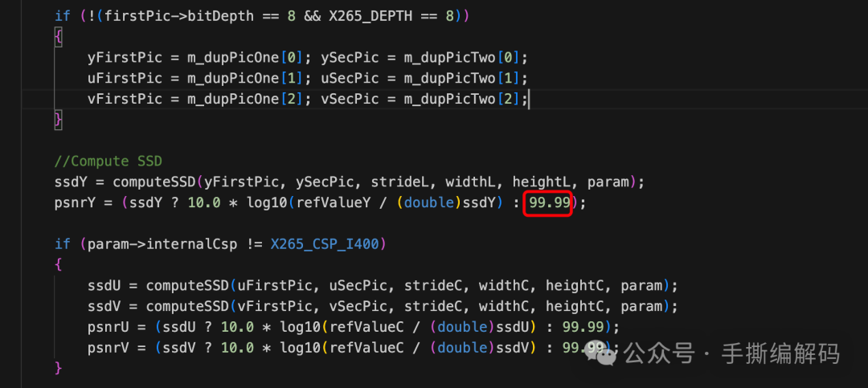Click the psnrV variable name
Viewport: 868px width, 388px height.
point(108,348)
